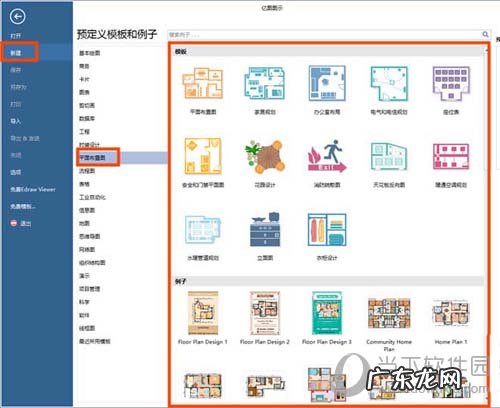
Task: Select the 信息图 category
Action: [87, 210]
